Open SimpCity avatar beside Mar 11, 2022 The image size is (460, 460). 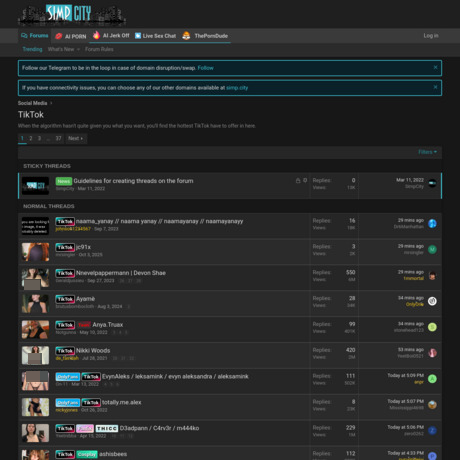tap(432, 183)
